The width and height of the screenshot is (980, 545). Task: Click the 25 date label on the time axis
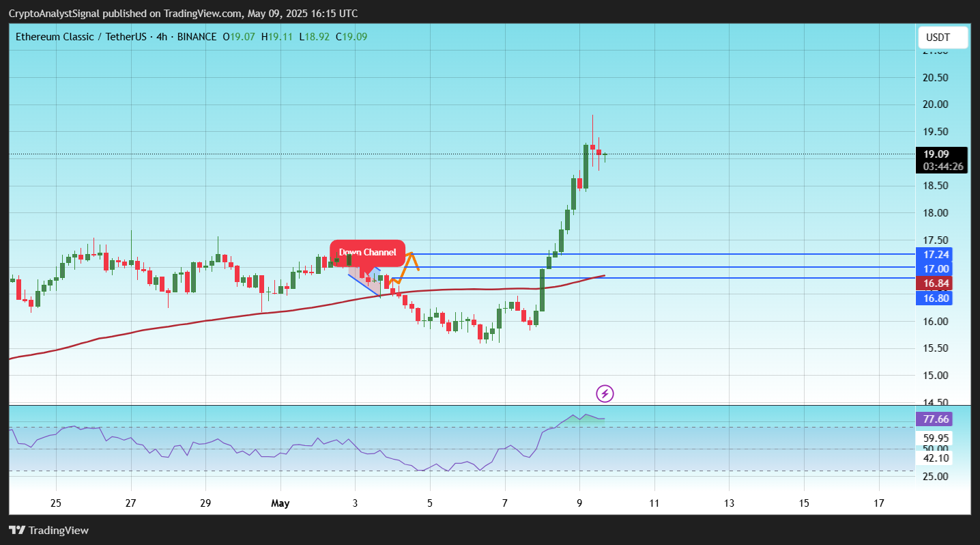[56, 504]
